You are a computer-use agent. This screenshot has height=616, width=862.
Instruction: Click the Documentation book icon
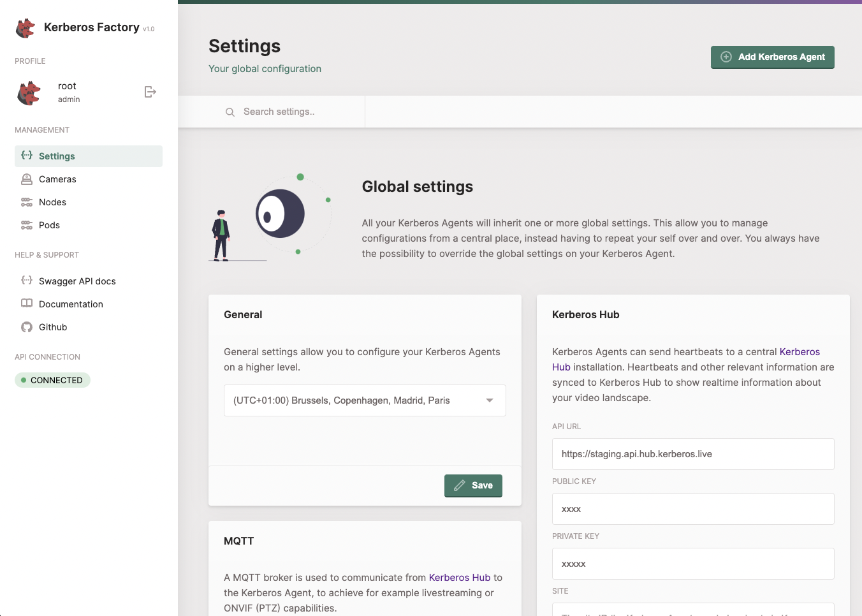coord(27,304)
